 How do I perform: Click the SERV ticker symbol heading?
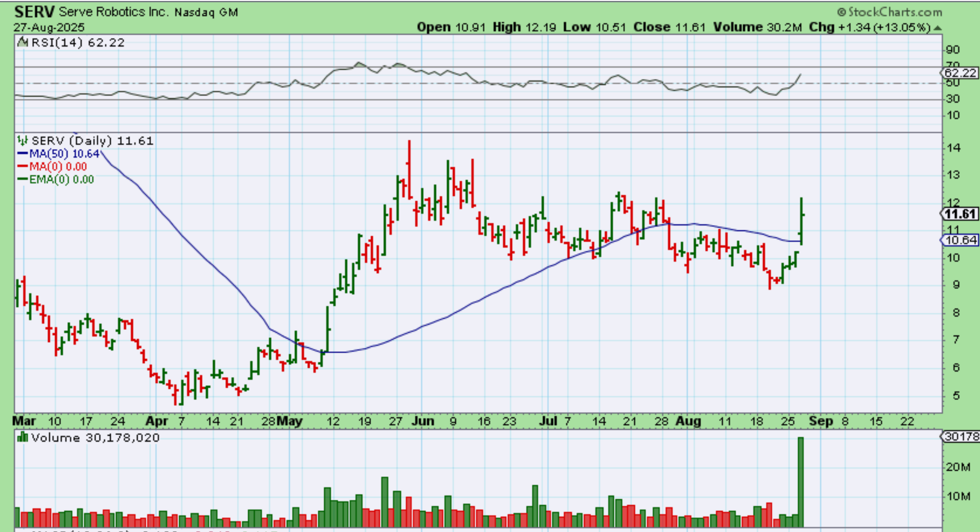tap(34, 12)
